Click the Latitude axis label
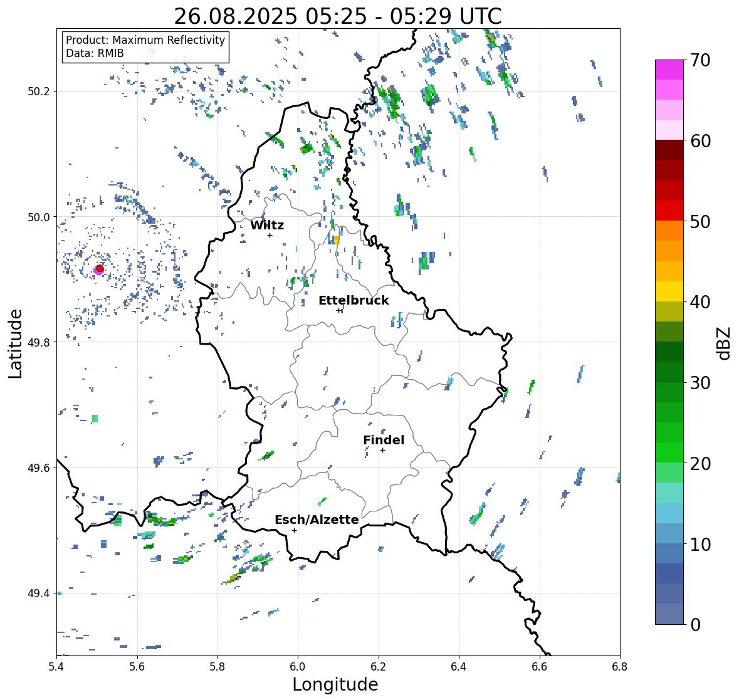739x700 pixels. 15,343
